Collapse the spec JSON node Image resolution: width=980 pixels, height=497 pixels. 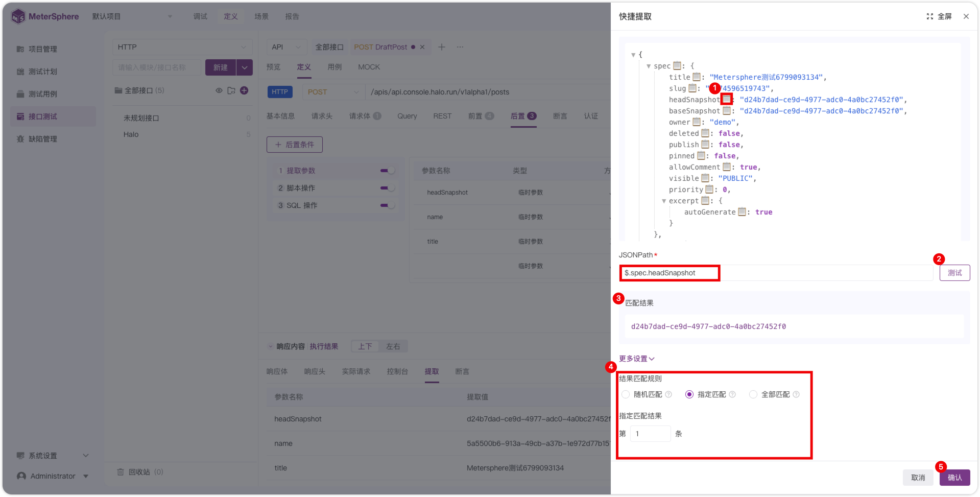click(x=649, y=66)
